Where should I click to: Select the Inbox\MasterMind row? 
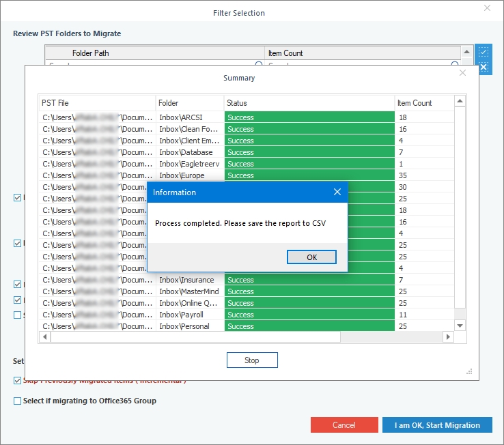tap(247, 291)
